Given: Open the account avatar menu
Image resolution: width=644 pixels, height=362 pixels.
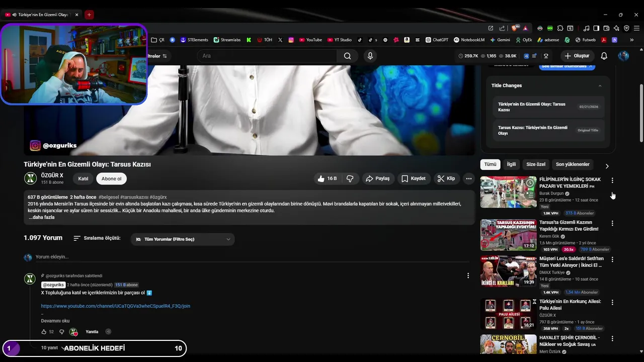Looking at the screenshot, I should 623,56.
